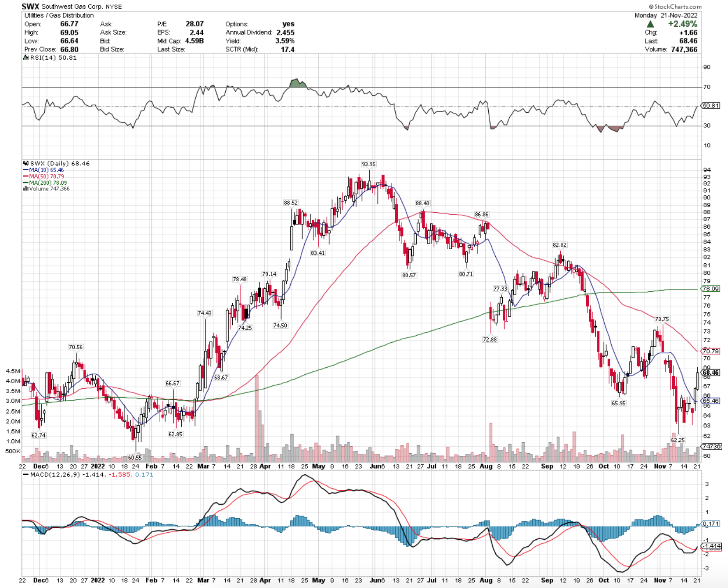Click the 72.88 August low label
The image size is (728, 588).
click(490, 340)
